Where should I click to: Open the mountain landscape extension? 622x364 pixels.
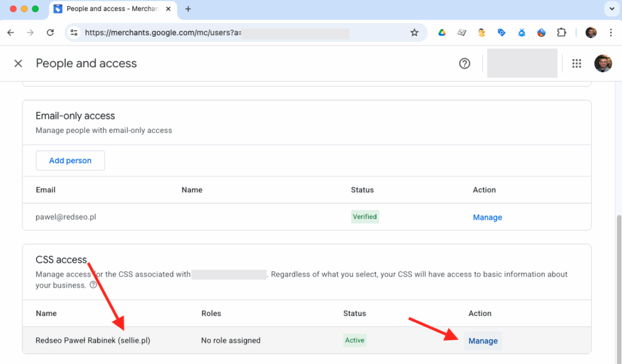(x=541, y=32)
